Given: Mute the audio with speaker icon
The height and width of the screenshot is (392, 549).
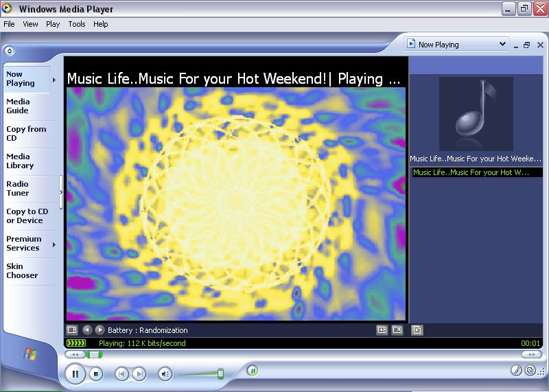Looking at the screenshot, I should (x=165, y=374).
